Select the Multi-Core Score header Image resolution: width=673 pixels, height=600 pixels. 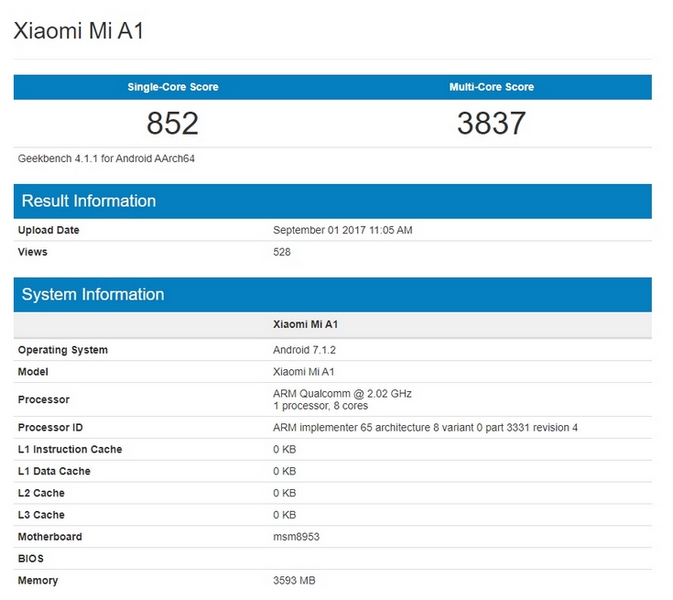491,87
